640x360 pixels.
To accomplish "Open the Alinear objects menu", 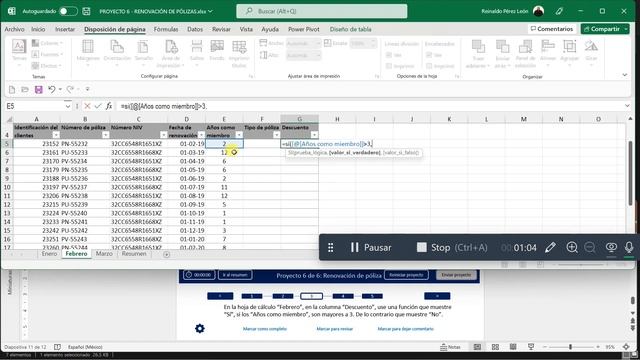I will tap(548, 52).
